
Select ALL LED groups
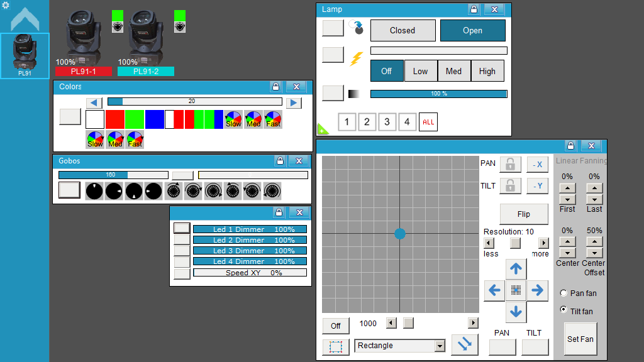pyautogui.click(x=428, y=122)
